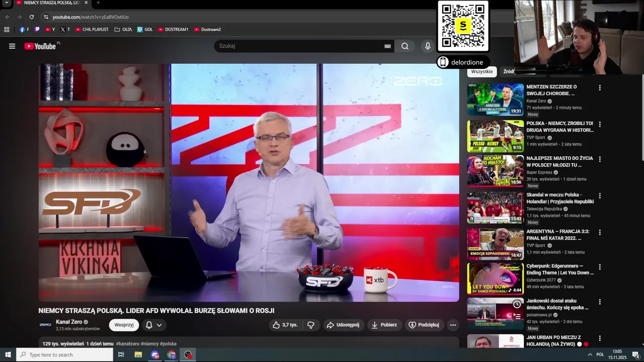Open File Explorer from the taskbar
Screen dimensions: 644x362
click(138, 354)
